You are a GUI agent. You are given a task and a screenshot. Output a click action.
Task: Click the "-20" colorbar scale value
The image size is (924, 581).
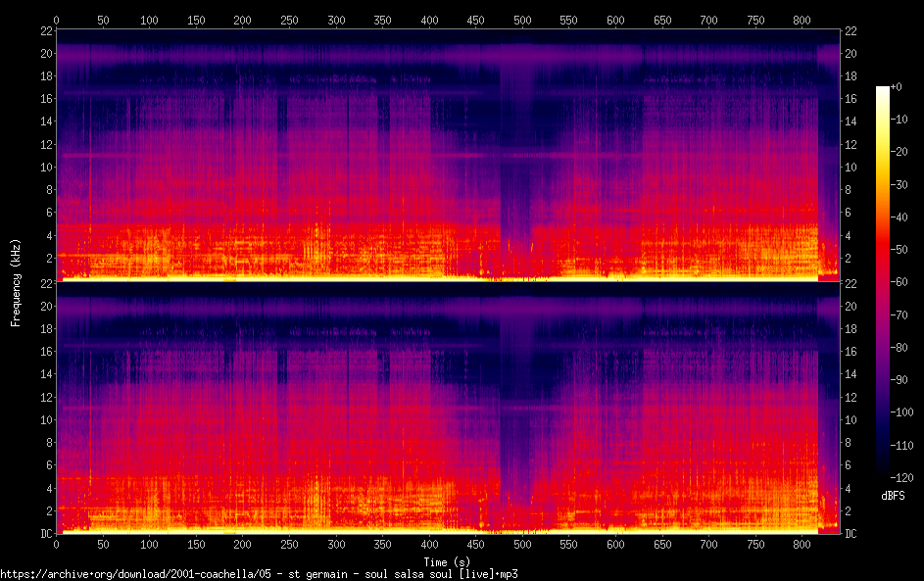coord(899,152)
